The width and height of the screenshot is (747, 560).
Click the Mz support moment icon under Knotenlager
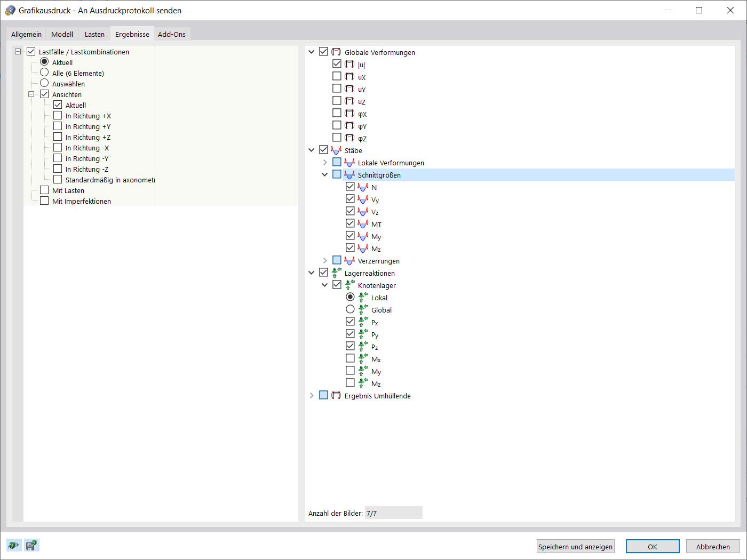363,383
